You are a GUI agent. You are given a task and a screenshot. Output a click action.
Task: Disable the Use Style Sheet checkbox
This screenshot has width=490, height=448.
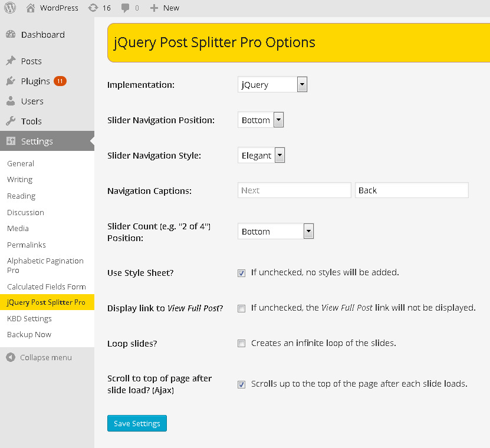pyautogui.click(x=241, y=273)
